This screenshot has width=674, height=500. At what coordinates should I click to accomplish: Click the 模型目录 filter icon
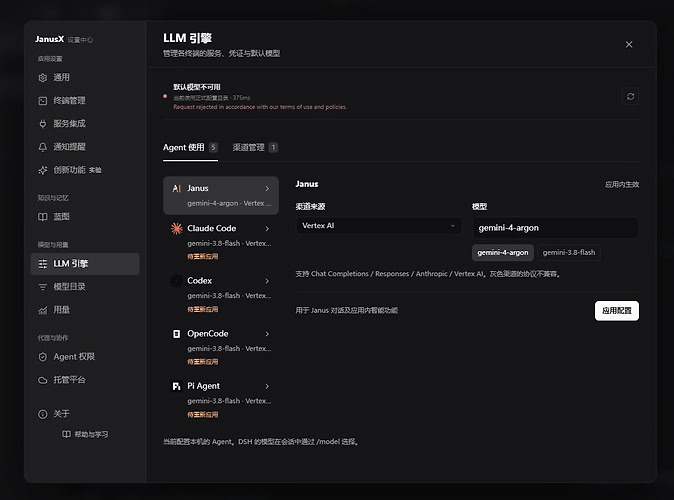point(43,287)
